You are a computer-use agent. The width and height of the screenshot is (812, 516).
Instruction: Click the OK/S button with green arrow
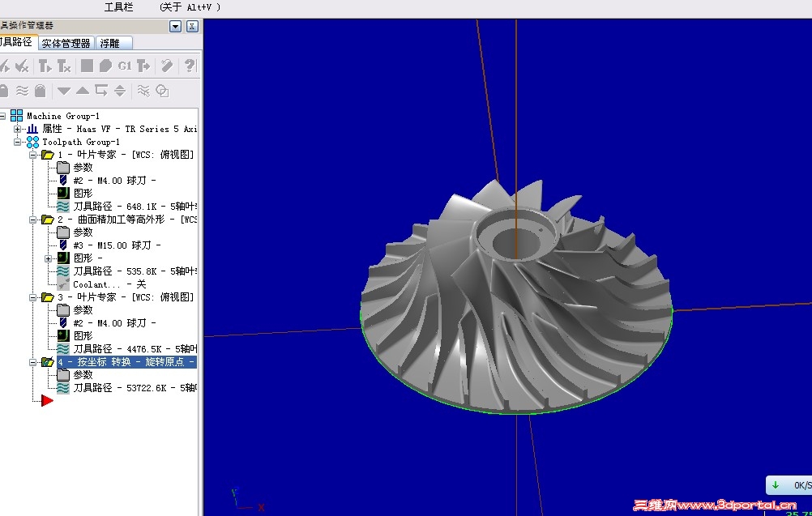click(788, 485)
